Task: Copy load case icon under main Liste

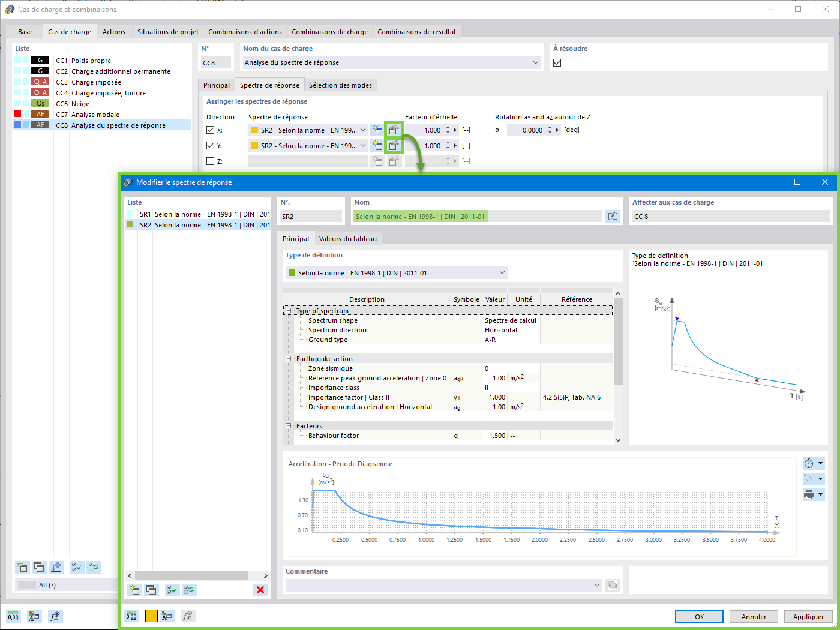Action: (x=39, y=567)
